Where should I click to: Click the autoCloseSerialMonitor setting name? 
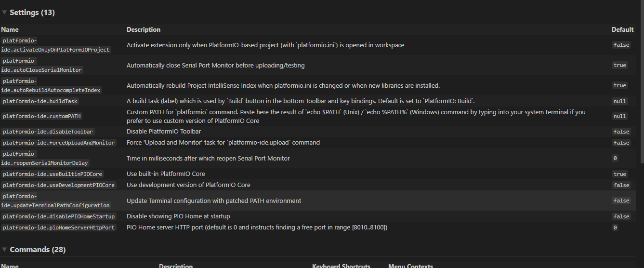click(42, 65)
